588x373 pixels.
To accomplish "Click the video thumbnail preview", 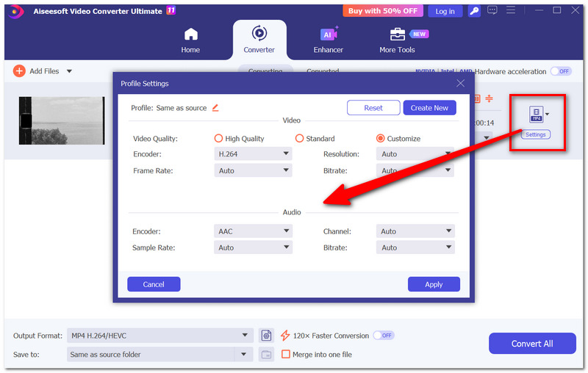I will pyautogui.click(x=62, y=120).
